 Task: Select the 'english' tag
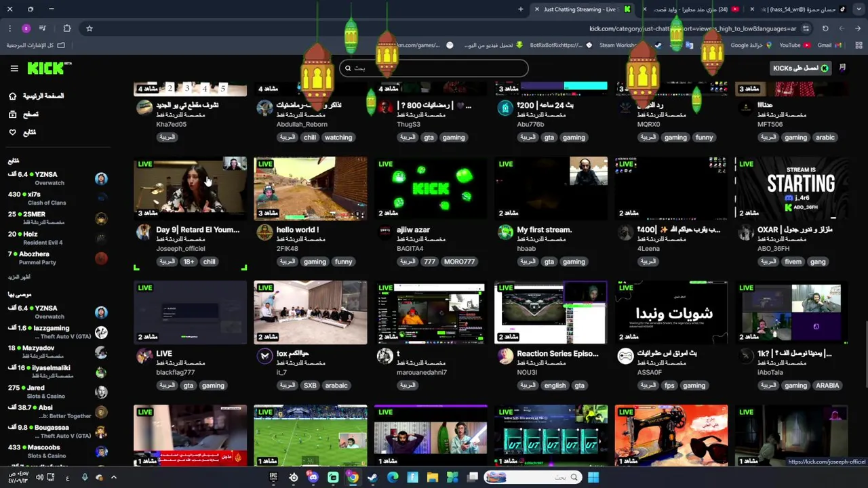555,386
